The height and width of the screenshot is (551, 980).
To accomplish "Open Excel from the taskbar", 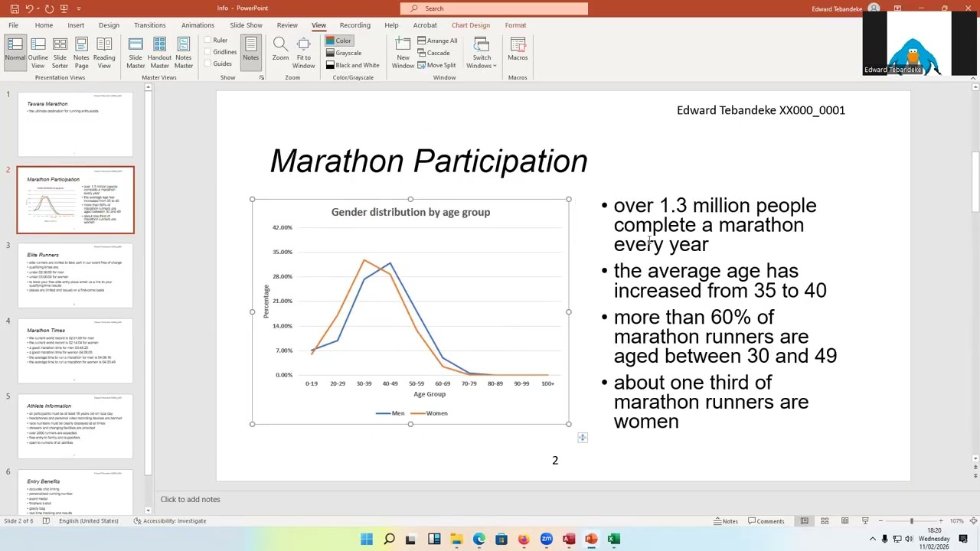I will click(613, 540).
